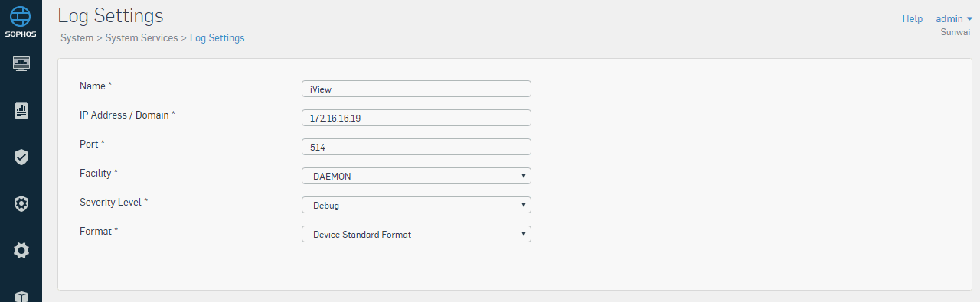
Task: Open the Reports chart icon in sidebar
Action: point(21,110)
